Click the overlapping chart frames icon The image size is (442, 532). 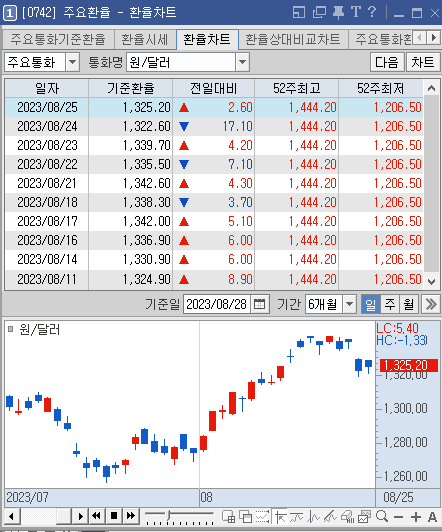pos(246,516)
